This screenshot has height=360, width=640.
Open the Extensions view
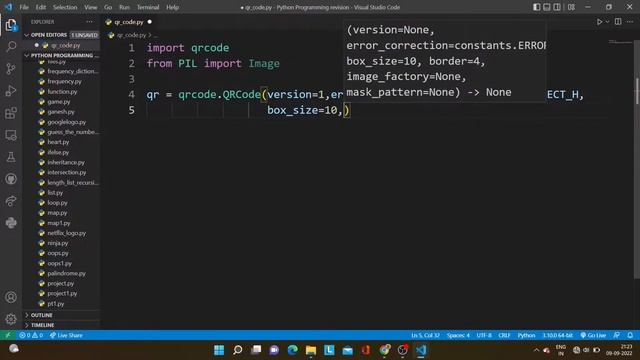click(11, 113)
